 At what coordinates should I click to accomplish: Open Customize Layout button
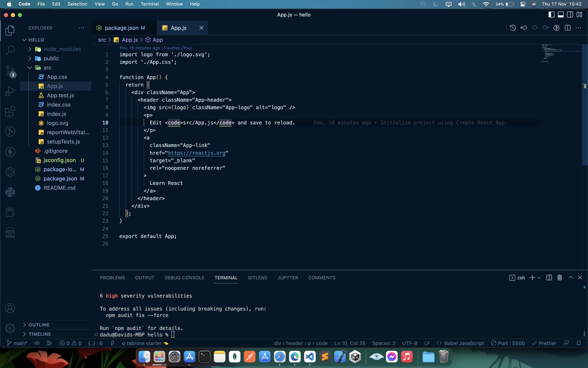[x=579, y=15]
